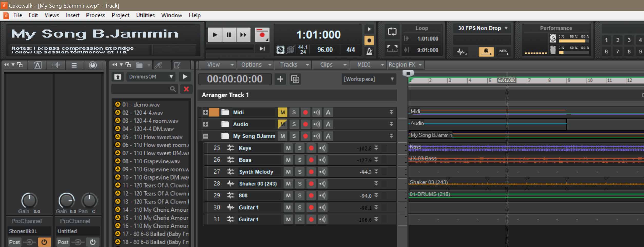Toggle the Untitled ProChannel power button
This screenshot has height=247, width=644.
(x=93, y=242)
